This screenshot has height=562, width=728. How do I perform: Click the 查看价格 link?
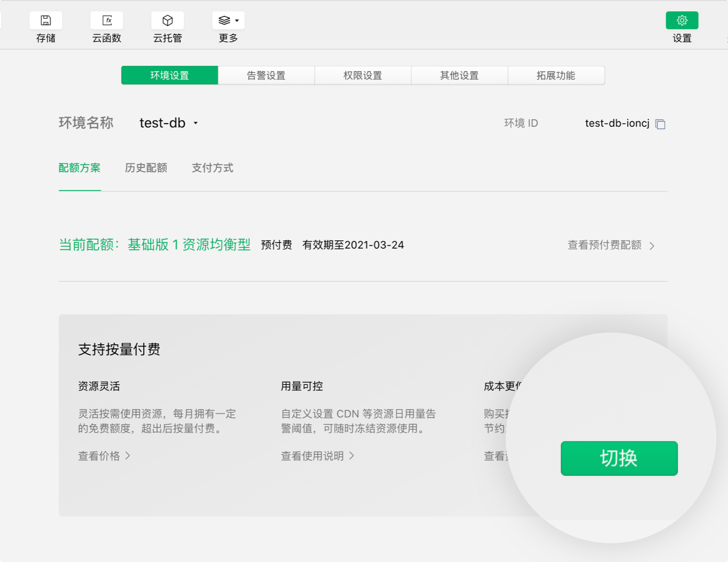tap(104, 456)
